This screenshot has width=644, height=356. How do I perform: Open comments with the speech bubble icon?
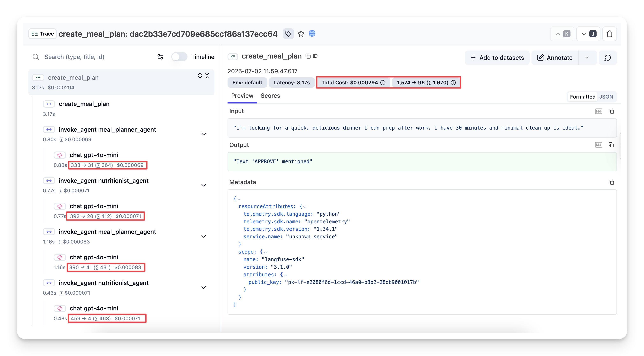(607, 58)
